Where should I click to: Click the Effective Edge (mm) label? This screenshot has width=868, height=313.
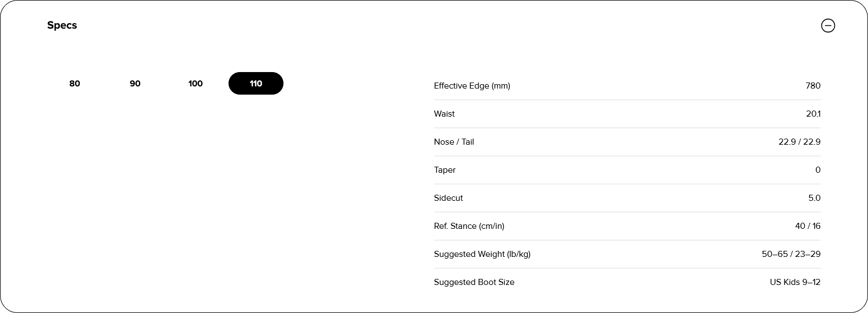pos(472,86)
